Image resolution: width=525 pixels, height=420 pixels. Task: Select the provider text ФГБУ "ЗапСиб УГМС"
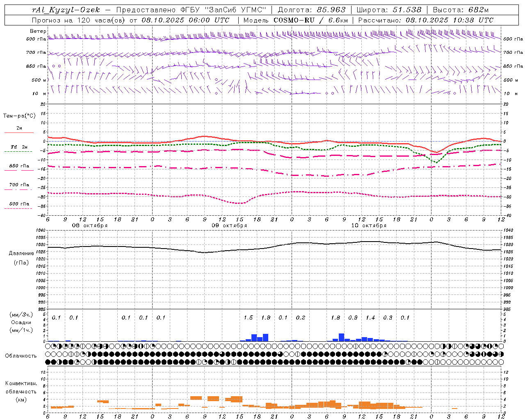point(223,10)
